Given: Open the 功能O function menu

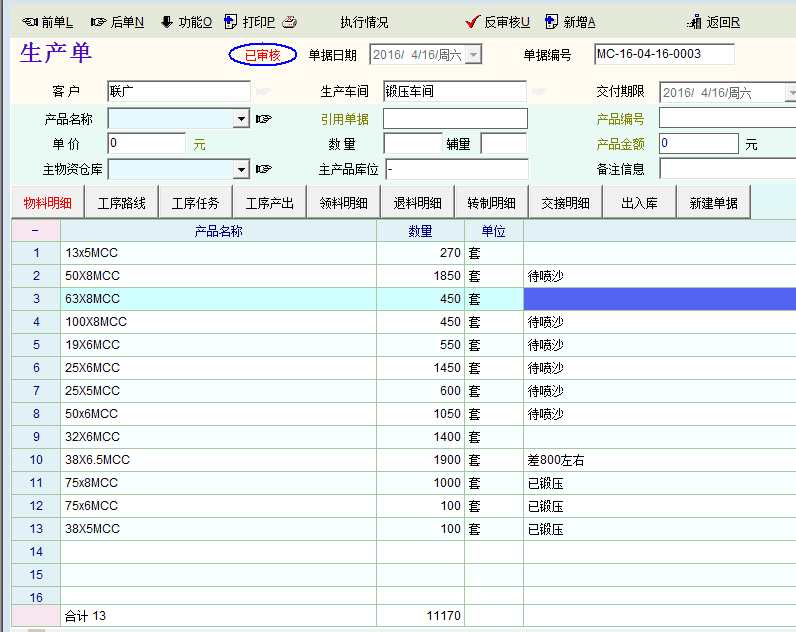Looking at the screenshot, I should (186, 22).
